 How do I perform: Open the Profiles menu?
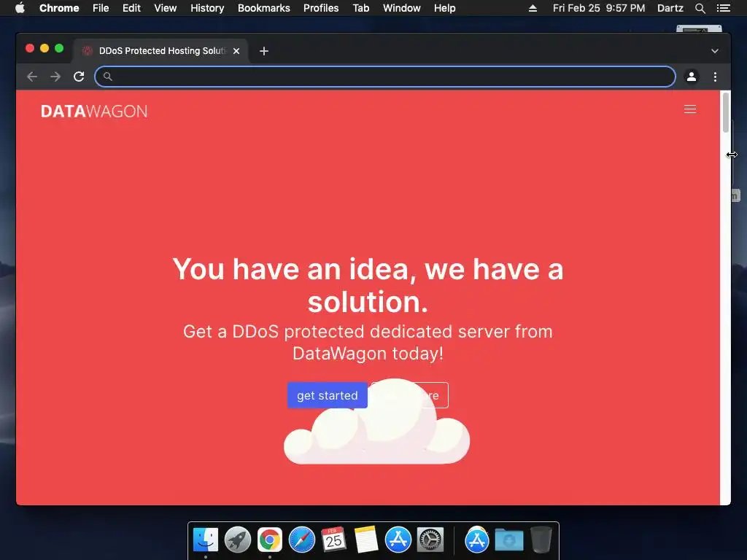[x=321, y=8]
